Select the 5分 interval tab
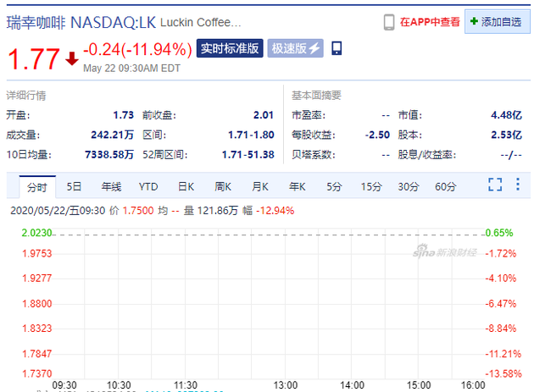The height and width of the screenshot is (392, 534). point(334,186)
